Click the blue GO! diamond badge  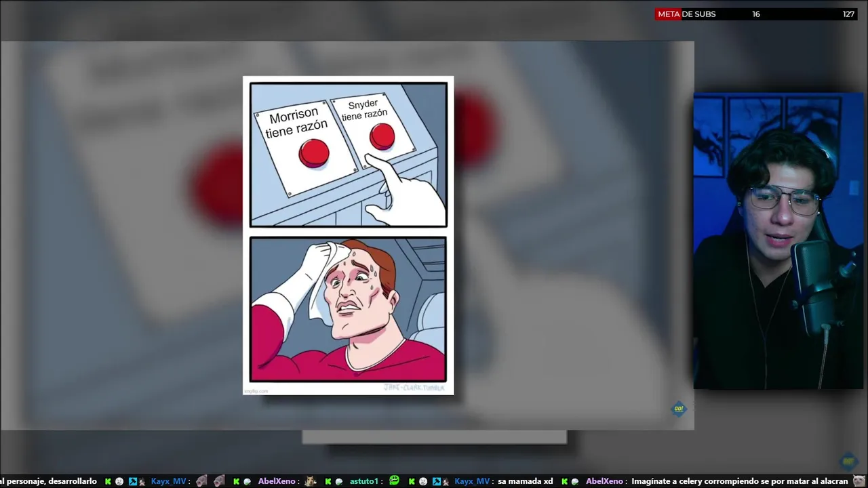679,409
